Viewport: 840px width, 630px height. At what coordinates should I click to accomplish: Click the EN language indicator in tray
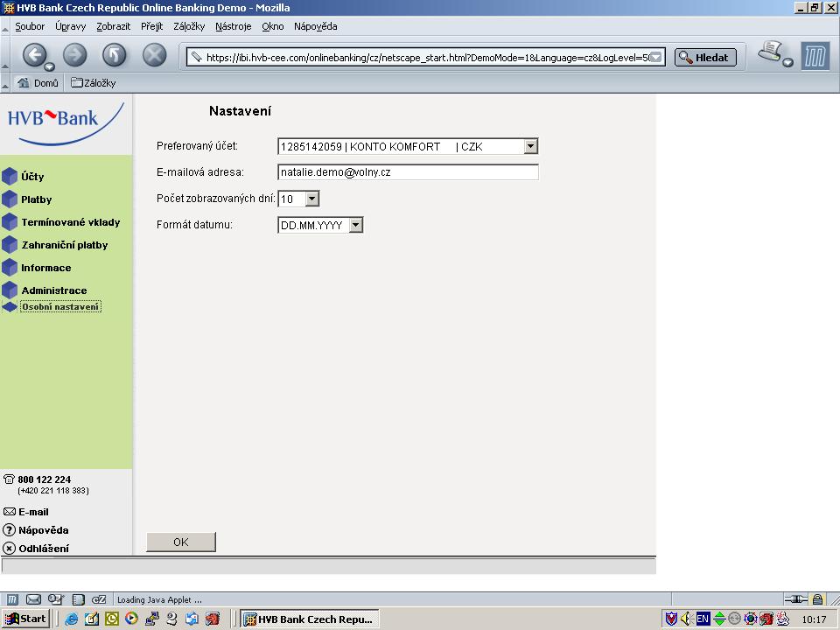[703, 619]
